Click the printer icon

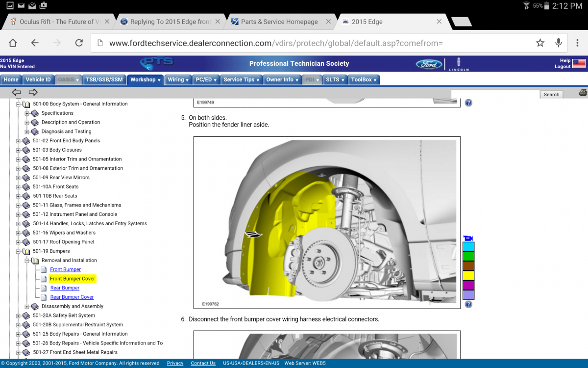[x=583, y=93]
